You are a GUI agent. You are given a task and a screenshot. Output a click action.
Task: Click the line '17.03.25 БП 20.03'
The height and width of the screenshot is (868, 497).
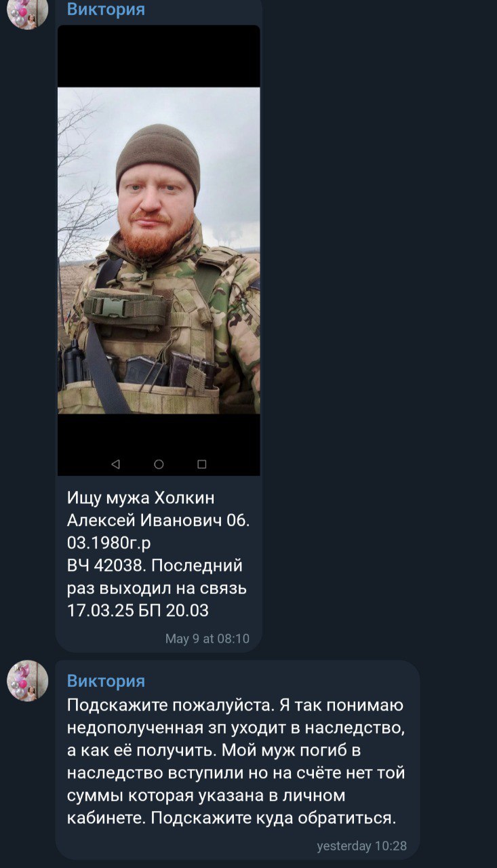tap(138, 610)
